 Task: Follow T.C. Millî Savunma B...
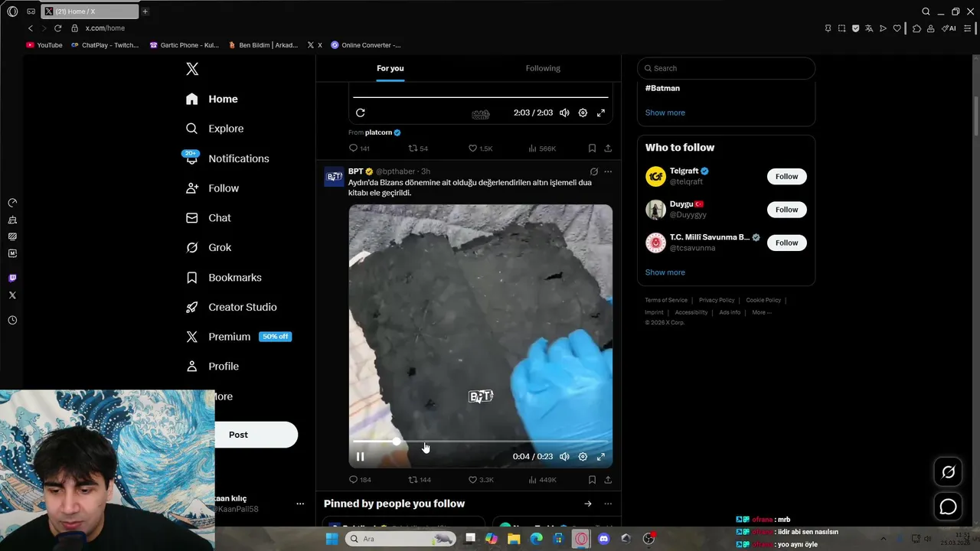click(x=786, y=243)
